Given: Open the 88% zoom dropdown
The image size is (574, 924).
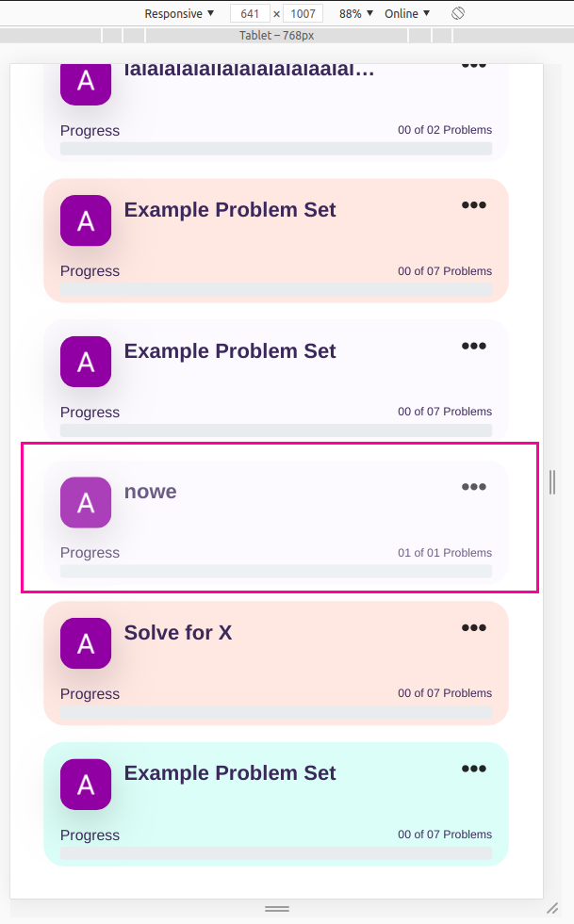Looking at the screenshot, I should pos(354,13).
